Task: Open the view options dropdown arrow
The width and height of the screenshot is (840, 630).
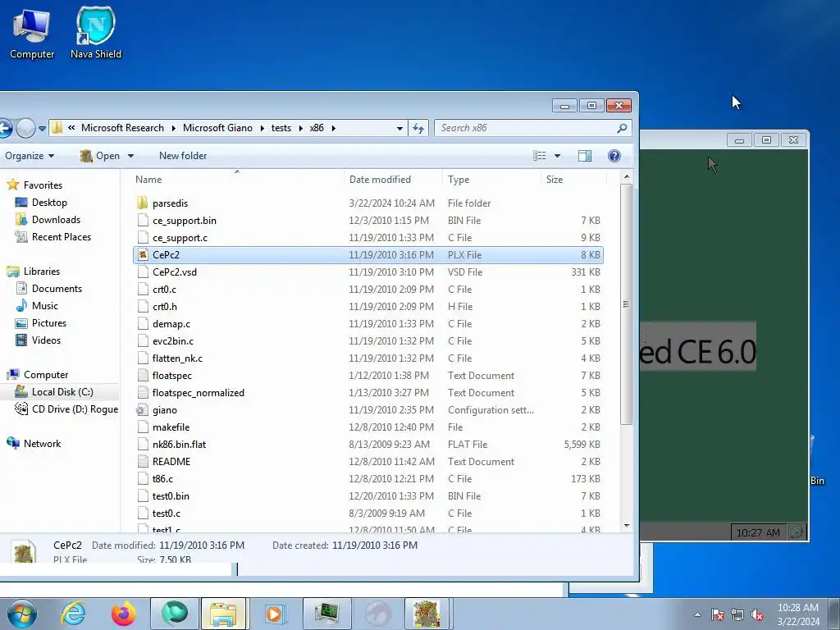Action: (x=557, y=156)
